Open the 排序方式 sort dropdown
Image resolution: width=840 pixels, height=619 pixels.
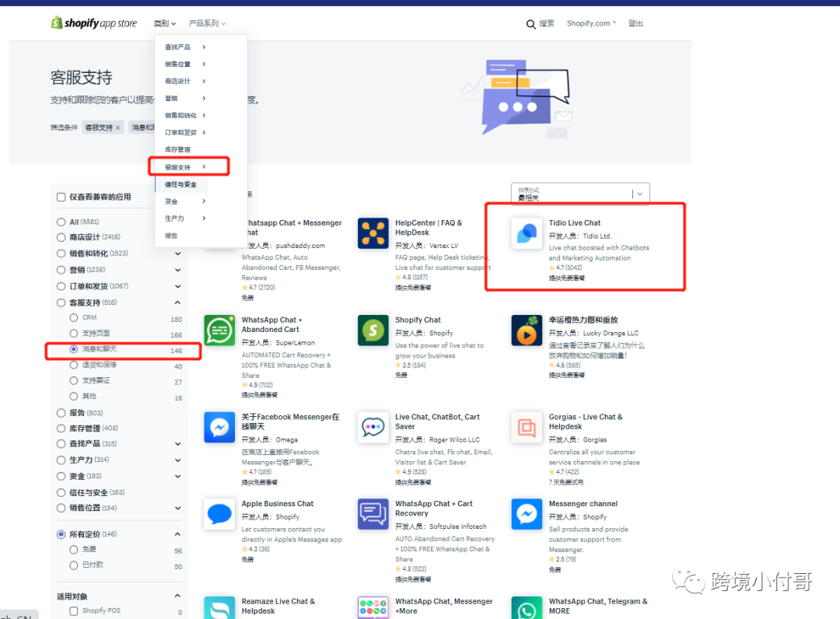[580, 194]
